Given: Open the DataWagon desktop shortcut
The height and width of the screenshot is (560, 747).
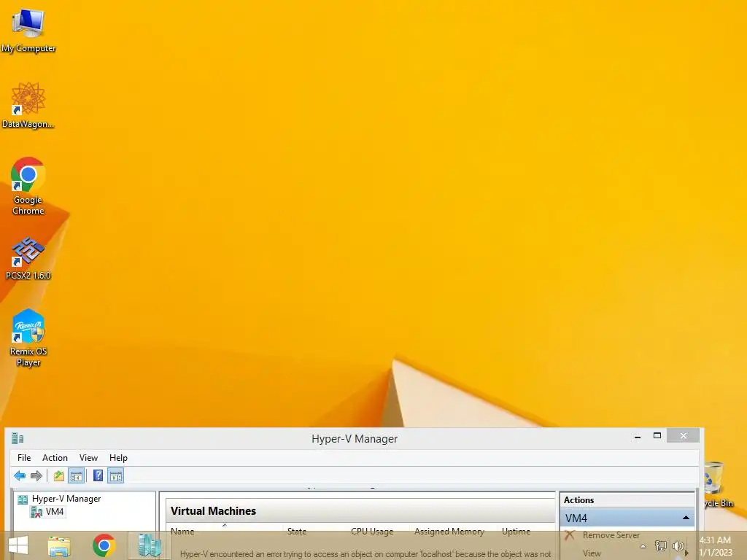Looking at the screenshot, I should pyautogui.click(x=28, y=105).
